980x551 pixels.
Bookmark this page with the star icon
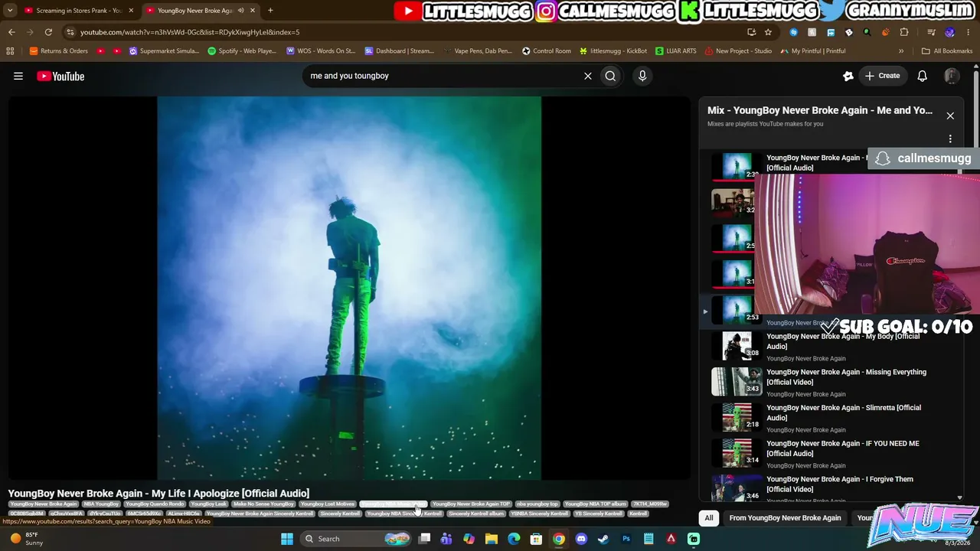(768, 32)
